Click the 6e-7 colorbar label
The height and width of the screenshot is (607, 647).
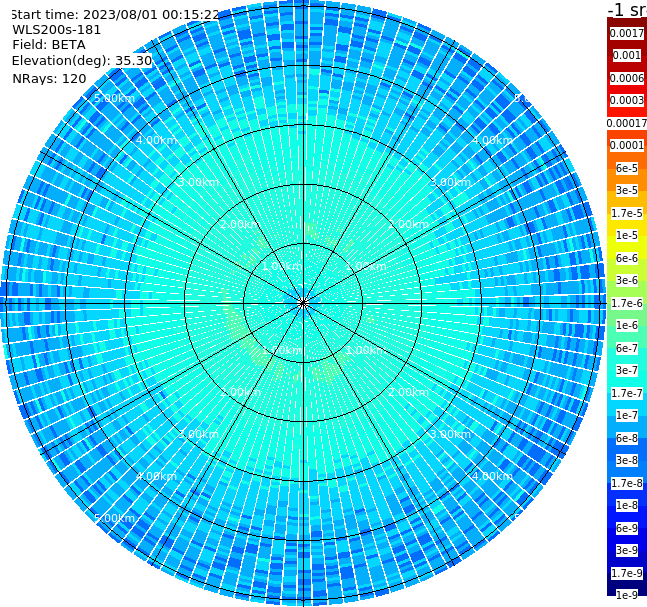[x=627, y=348]
